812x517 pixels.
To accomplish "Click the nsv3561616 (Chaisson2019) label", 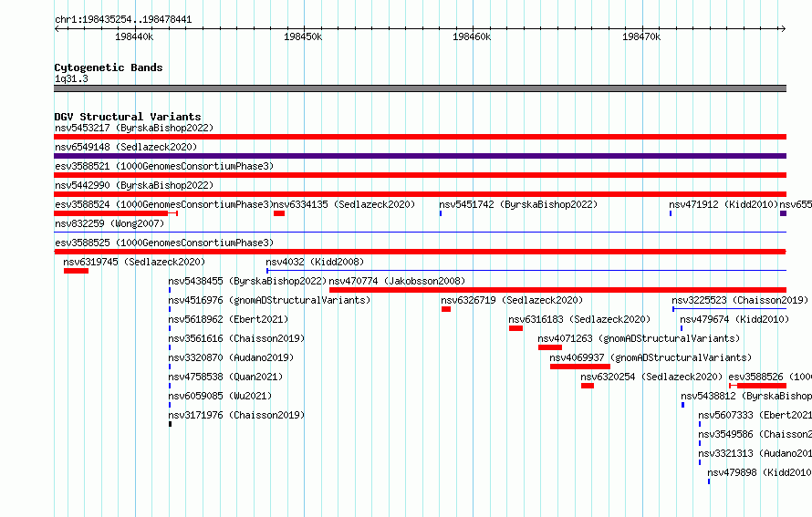I will coord(236,338).
